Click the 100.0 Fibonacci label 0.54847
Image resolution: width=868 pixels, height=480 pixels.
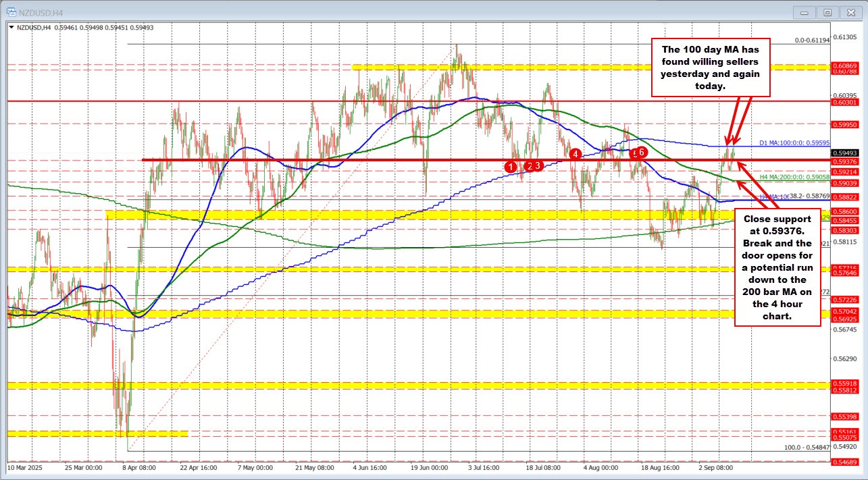(x=807, y=447)
